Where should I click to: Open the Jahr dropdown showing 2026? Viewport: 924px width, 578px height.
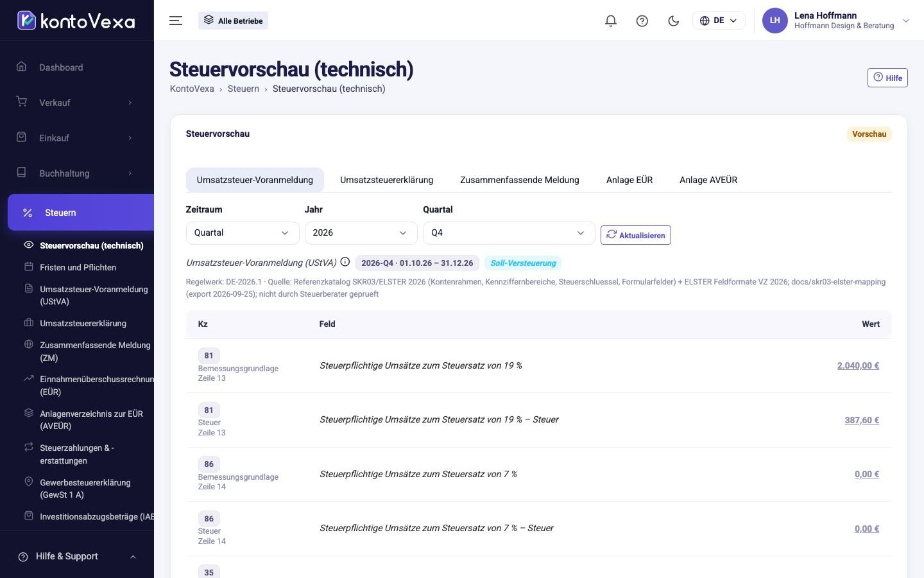[361, 232]
